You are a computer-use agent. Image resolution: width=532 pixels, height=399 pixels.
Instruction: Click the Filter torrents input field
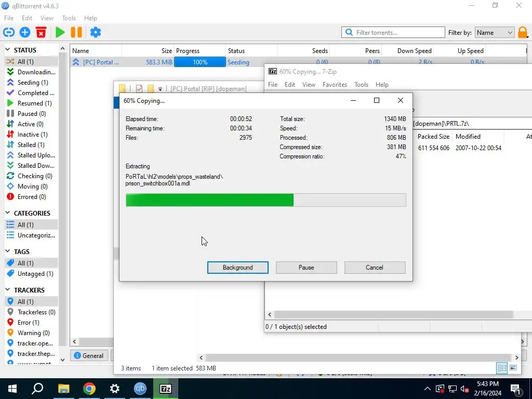pos(393,33)
